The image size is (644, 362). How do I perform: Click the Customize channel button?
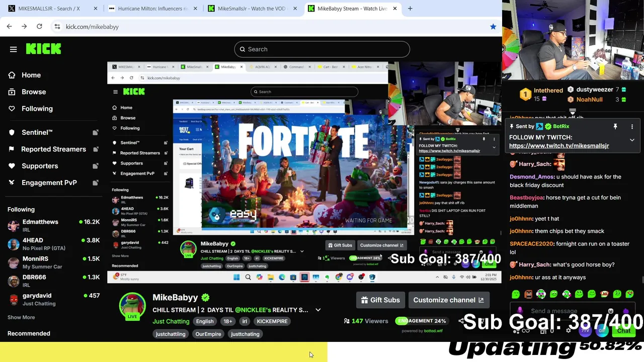(x=448, y=300)
